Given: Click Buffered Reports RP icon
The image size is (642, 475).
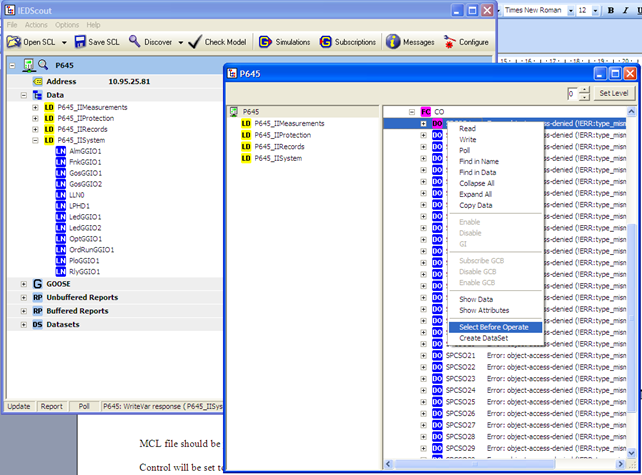Looking at the screenshot, I should [x=38, y=311].
